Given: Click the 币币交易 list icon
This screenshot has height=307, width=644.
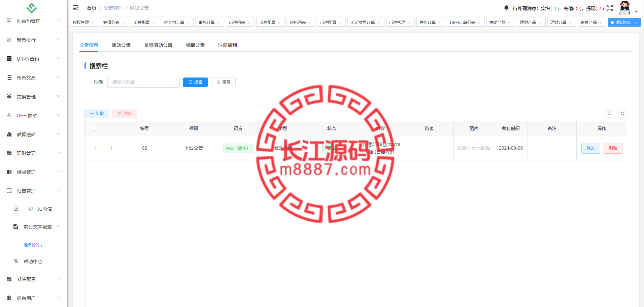Looking at the screenshot, I should (x=9, y=78).
